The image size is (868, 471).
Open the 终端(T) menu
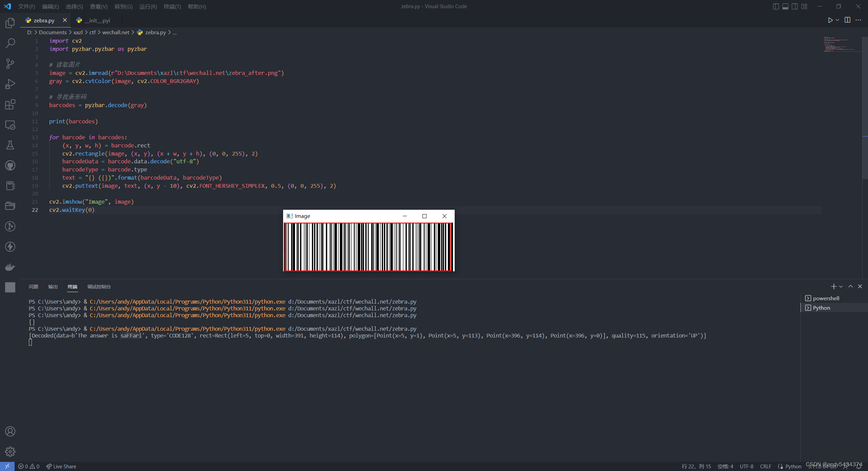click(172, 6)
